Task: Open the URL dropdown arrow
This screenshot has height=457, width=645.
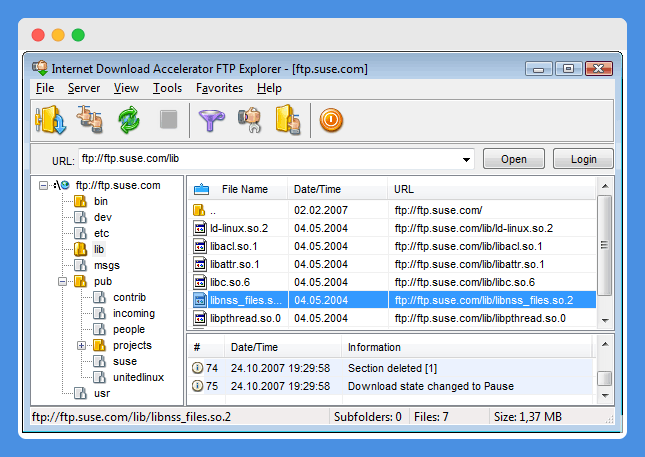Action: (466, 159)
